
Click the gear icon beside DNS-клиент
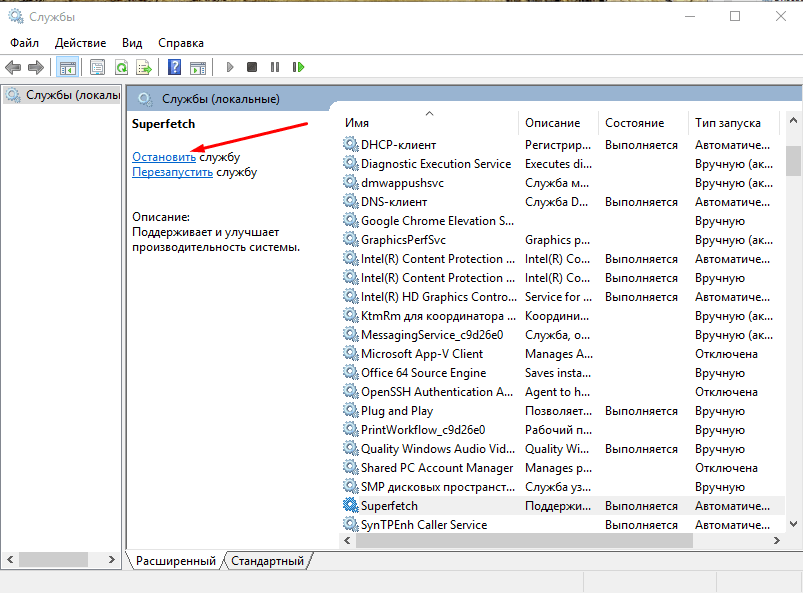(x=350, y=201)
